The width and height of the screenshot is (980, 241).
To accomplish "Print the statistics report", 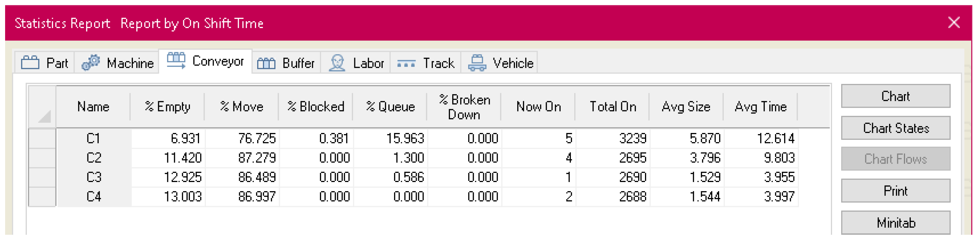I will tap(895, 191).
